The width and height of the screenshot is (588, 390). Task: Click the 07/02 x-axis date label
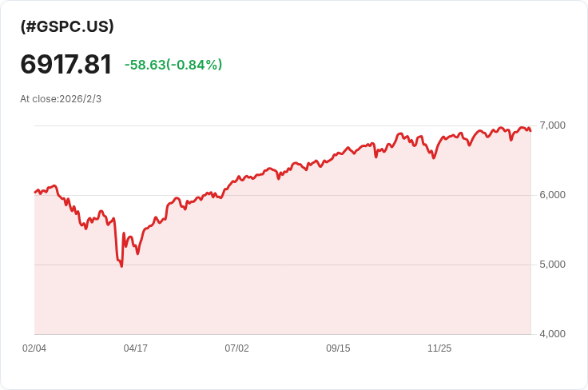(236, 348)
